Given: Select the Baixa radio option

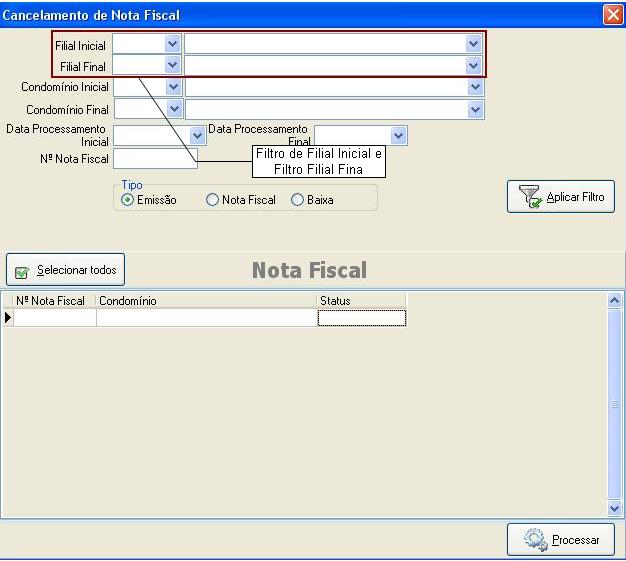Looking at the screenshot, I should pos(297,200).
